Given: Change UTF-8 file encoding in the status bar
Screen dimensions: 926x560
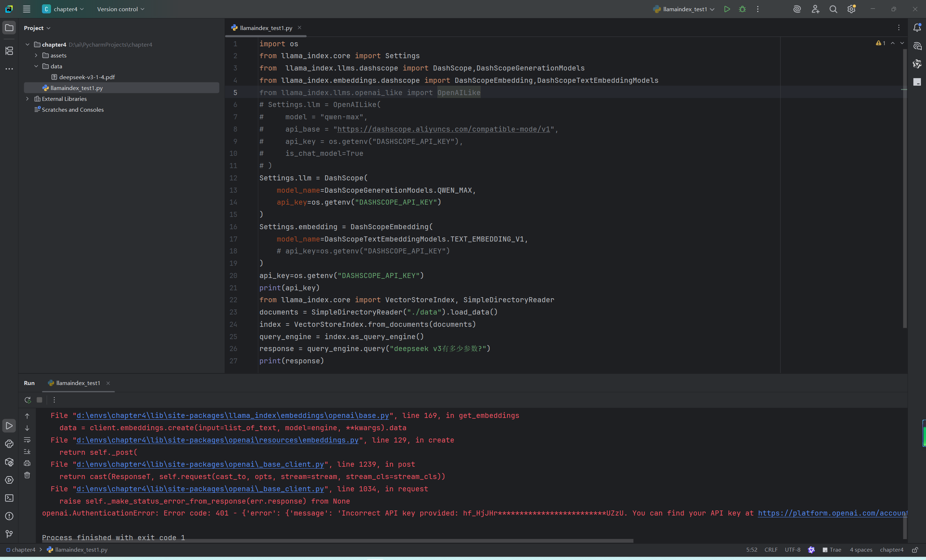Looking at the screenshot, I should point(793,550).
